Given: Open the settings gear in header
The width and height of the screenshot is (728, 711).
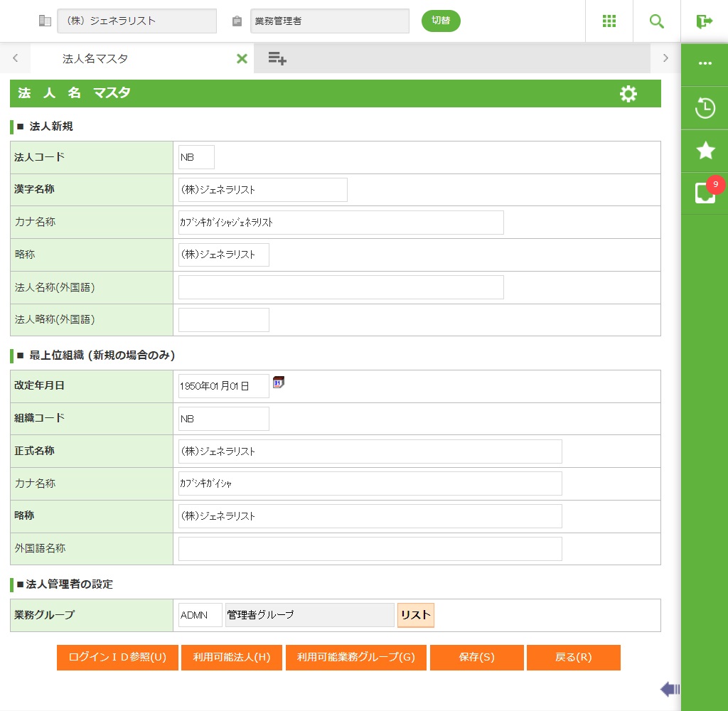Looking at the screenshot, I should 628,94.
